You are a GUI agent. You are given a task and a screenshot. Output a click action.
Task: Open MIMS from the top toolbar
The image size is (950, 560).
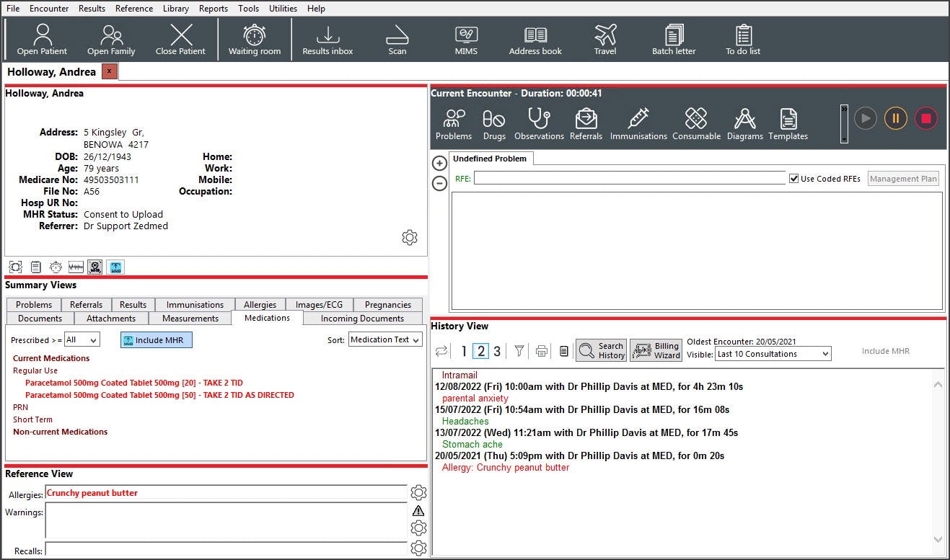[x=465, y=37]
